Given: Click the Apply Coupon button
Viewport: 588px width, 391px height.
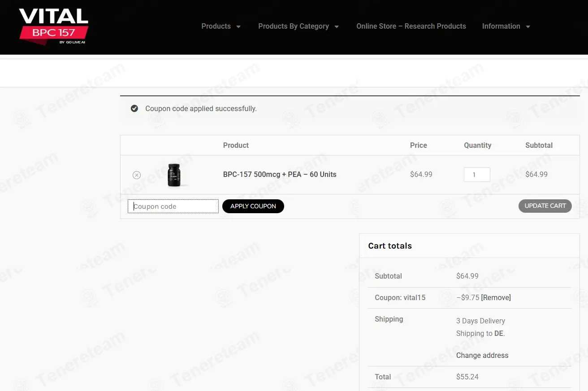Looking at the screenshot, I should click(253, 206).
